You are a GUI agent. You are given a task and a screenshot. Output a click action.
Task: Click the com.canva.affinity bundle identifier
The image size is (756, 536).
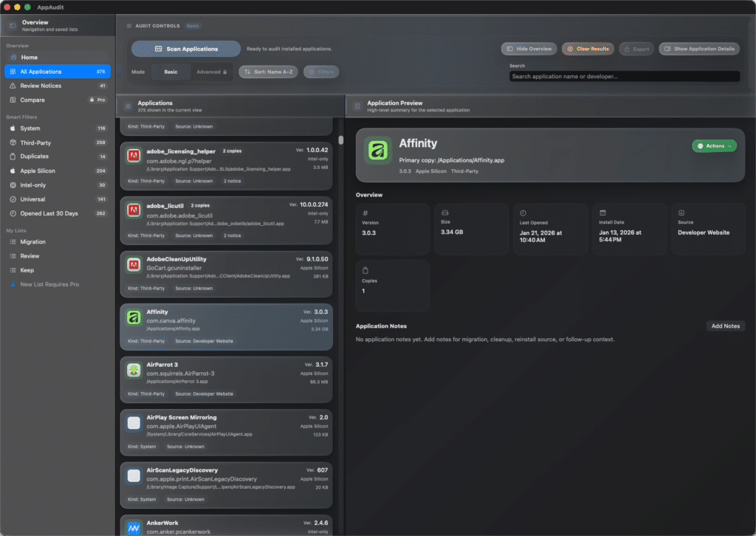(171, 320)
